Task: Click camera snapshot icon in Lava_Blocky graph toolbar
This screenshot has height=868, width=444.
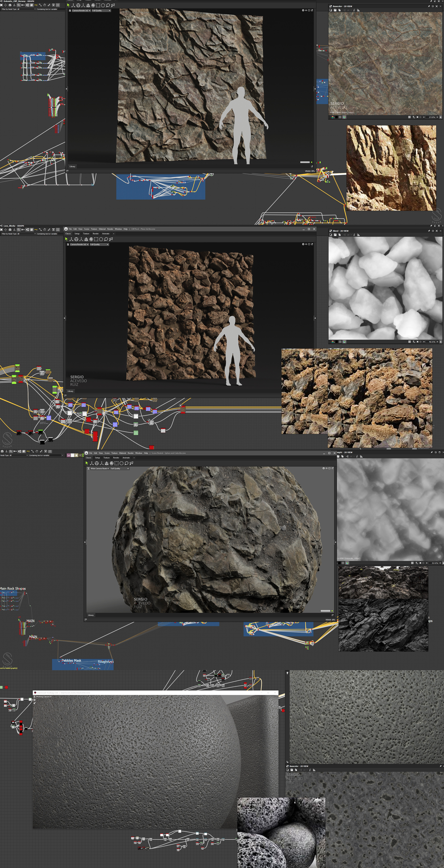Action: point(10,230)
